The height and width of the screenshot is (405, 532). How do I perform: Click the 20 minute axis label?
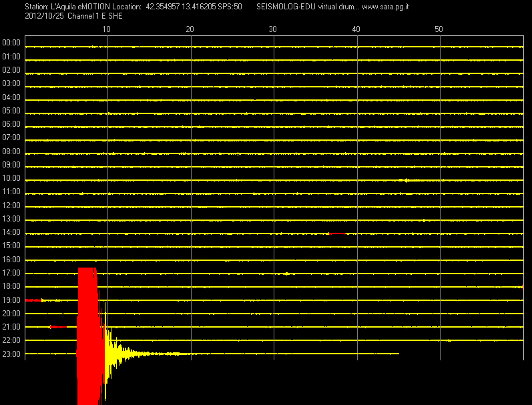point(190,29)
